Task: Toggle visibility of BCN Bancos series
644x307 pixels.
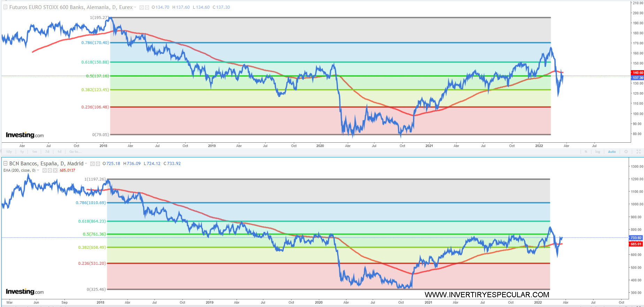Action: pyautogui.click(x=92, y=164)
